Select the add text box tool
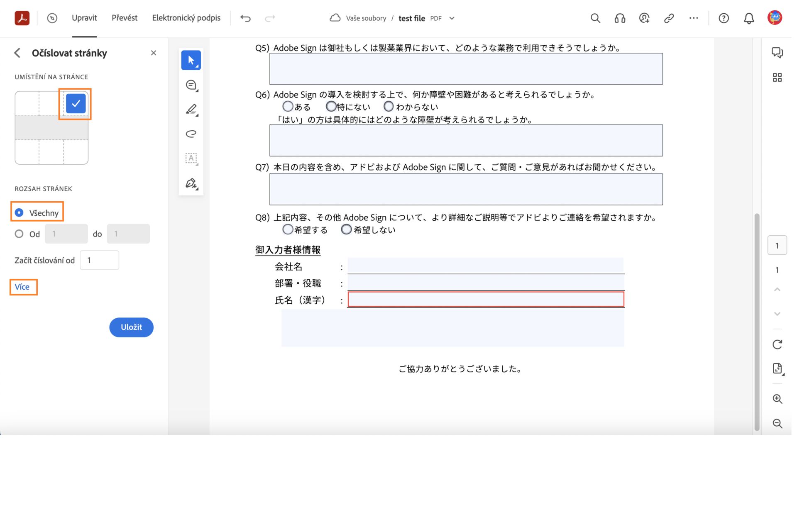 tap(191, 159)
